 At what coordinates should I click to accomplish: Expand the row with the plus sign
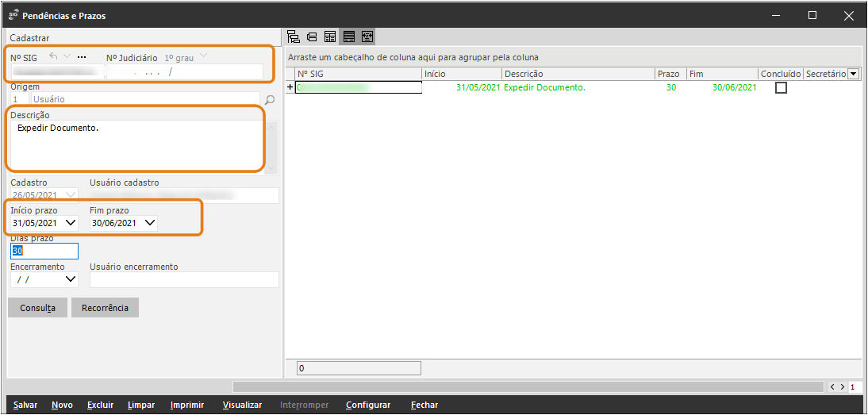290,87
